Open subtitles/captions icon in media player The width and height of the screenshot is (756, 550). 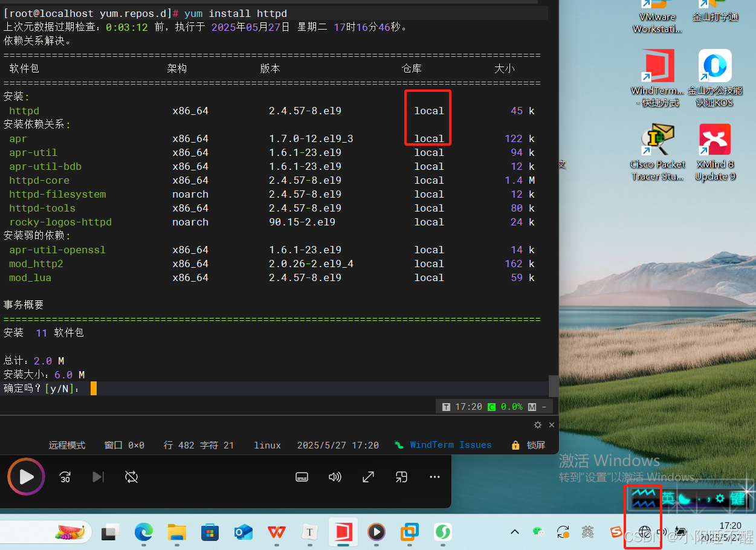302,477
